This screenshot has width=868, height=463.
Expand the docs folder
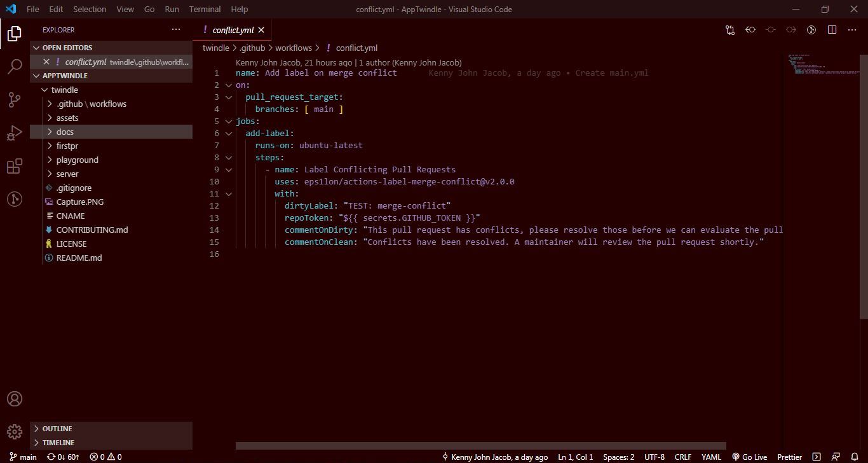click(x=111, y=132)
